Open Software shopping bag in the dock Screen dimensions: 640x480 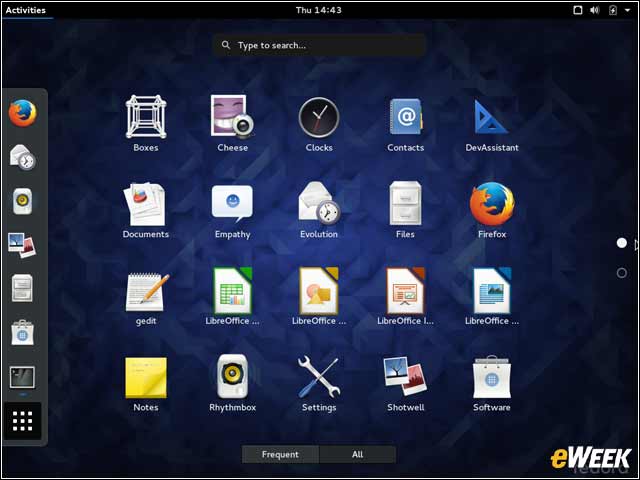click(22, 333)
